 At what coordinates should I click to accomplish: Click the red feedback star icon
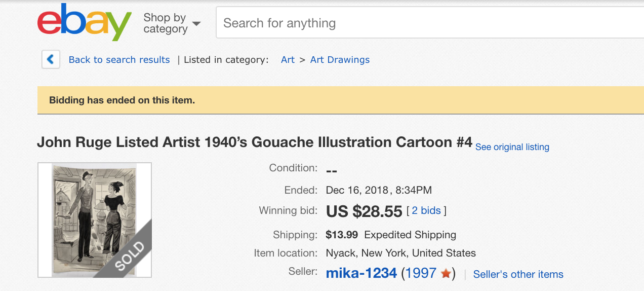(446, 274)
